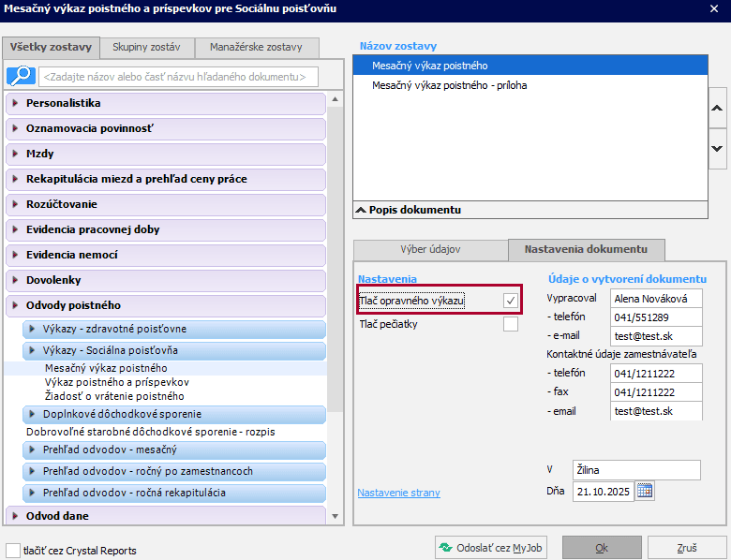Open the Nastavenie strany link
Image resolution: width=731 pixels, height=560 pixels.
[x=398, y=493]
